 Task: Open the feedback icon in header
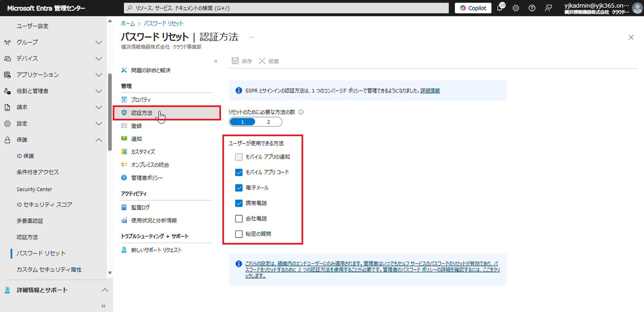click(x=548, y=8)
